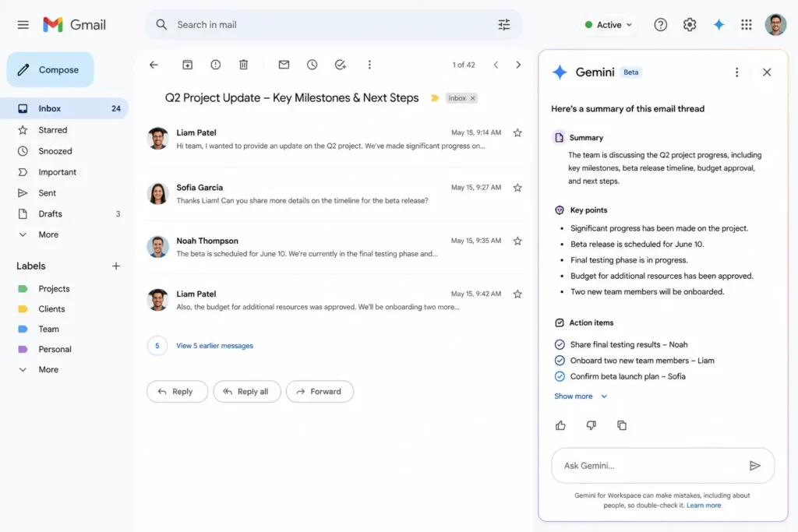Click the Reply button
The width and height of the screenshot is (798, 532).
tap(177, 392)
